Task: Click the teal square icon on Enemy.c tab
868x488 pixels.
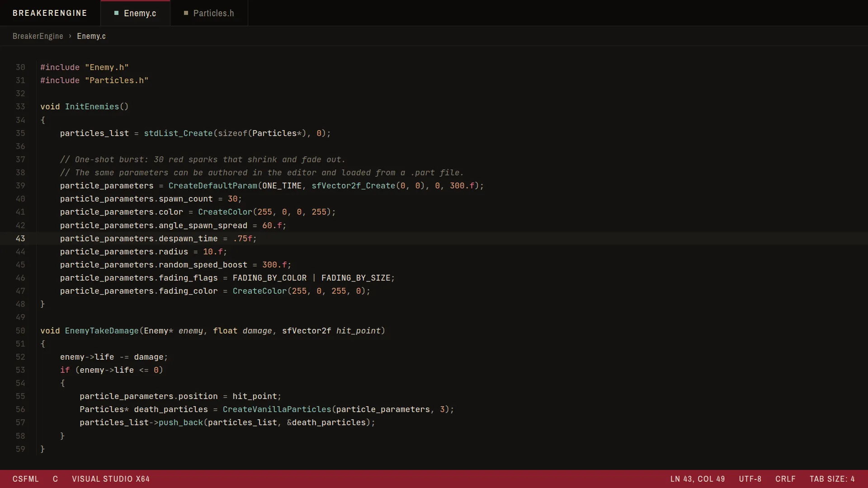Action: click(x=116, y=13)
